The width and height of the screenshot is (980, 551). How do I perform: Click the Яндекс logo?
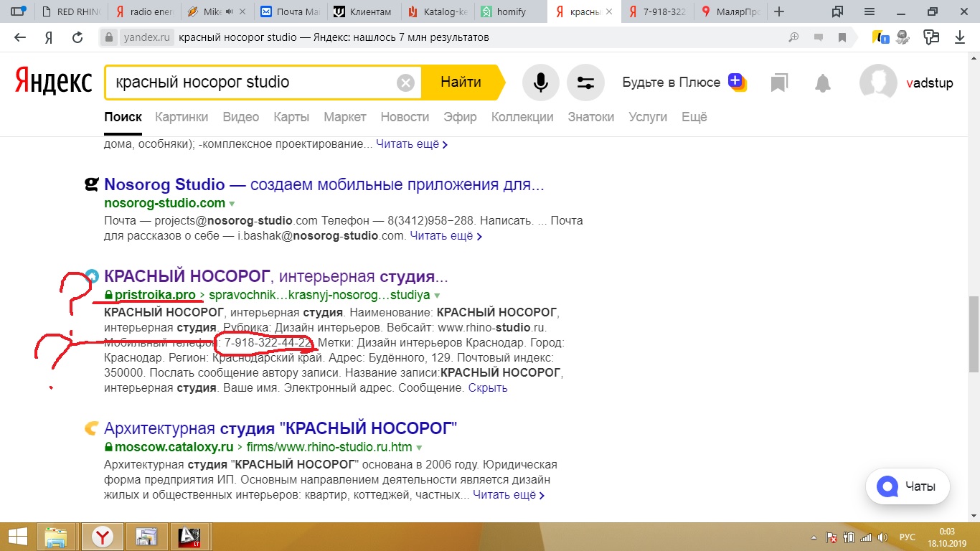[54, 82]
